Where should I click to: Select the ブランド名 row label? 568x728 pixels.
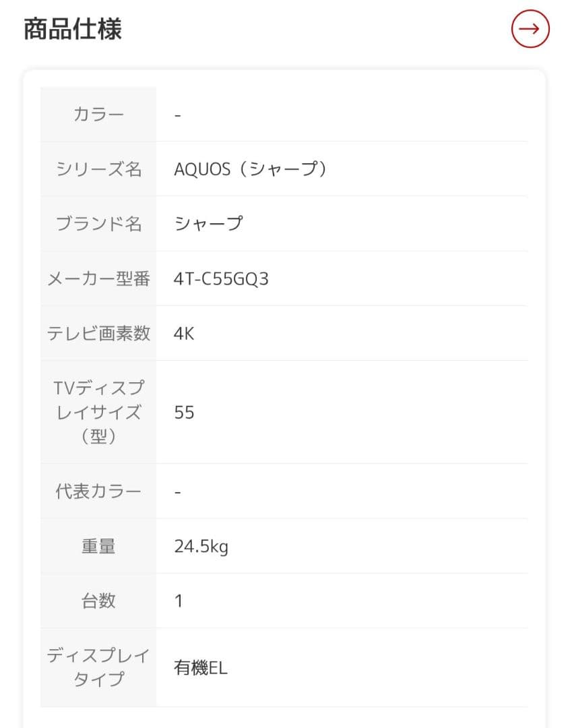pos(99,224)
